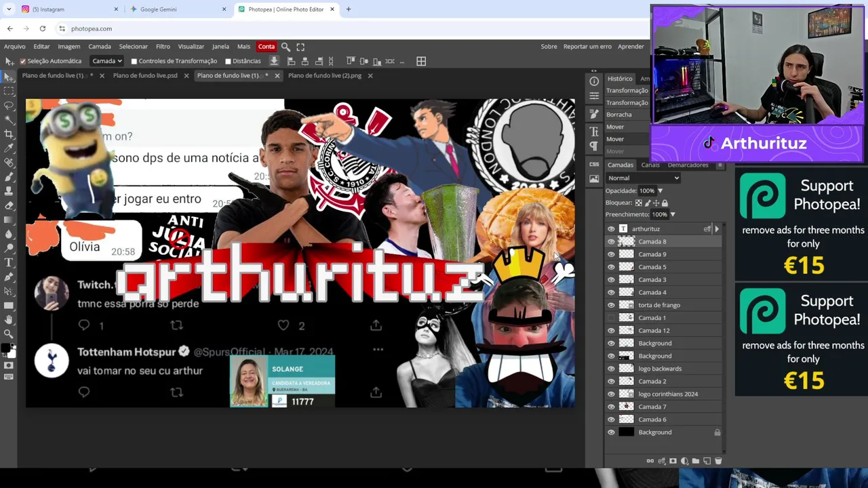
Task: Hide the logo corinthians 2024 layer
Action: point(611,394)
